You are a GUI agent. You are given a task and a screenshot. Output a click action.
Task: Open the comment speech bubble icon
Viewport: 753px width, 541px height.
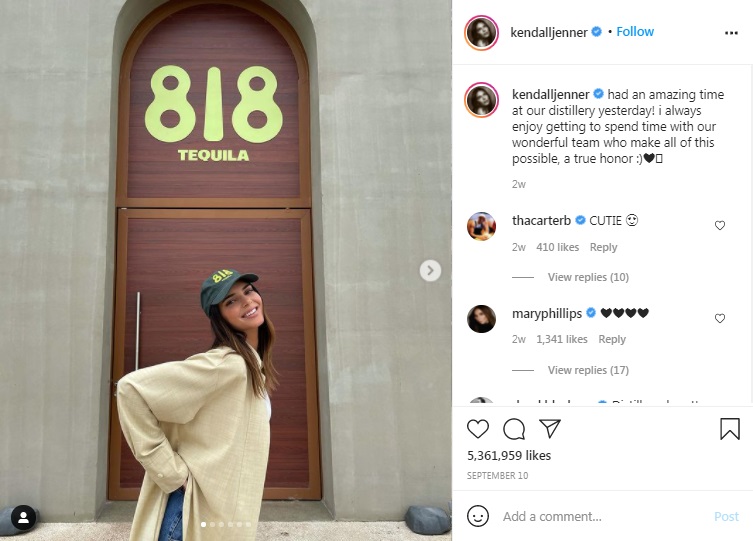pos(514,429)
